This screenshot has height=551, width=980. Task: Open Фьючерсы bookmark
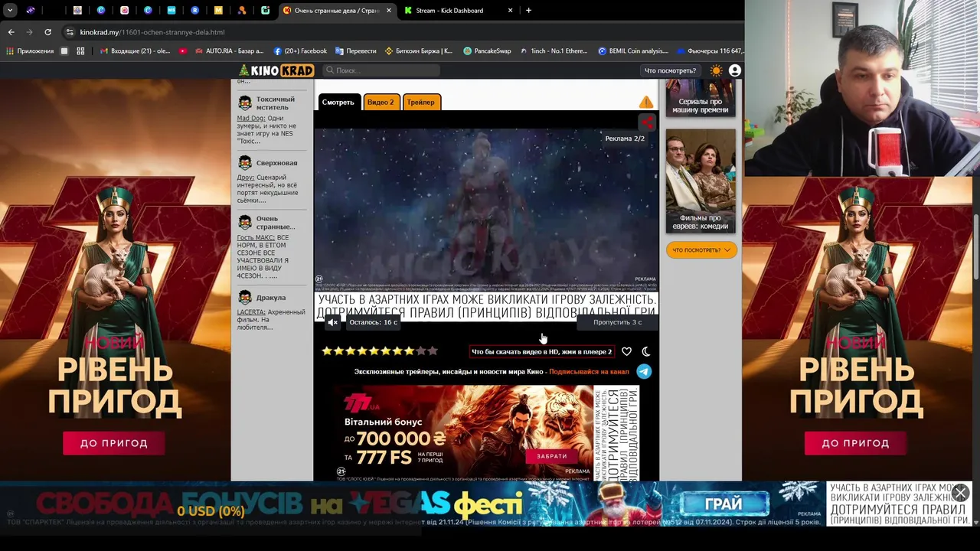(x=710, y=51)
